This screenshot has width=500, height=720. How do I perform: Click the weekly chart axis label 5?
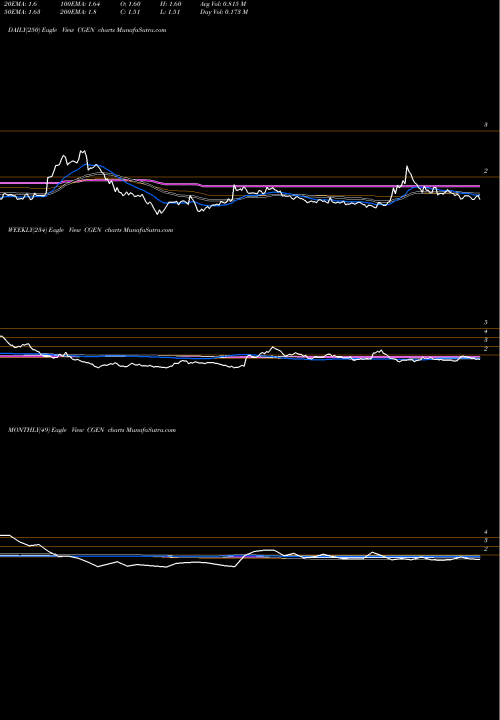(485, 322)
